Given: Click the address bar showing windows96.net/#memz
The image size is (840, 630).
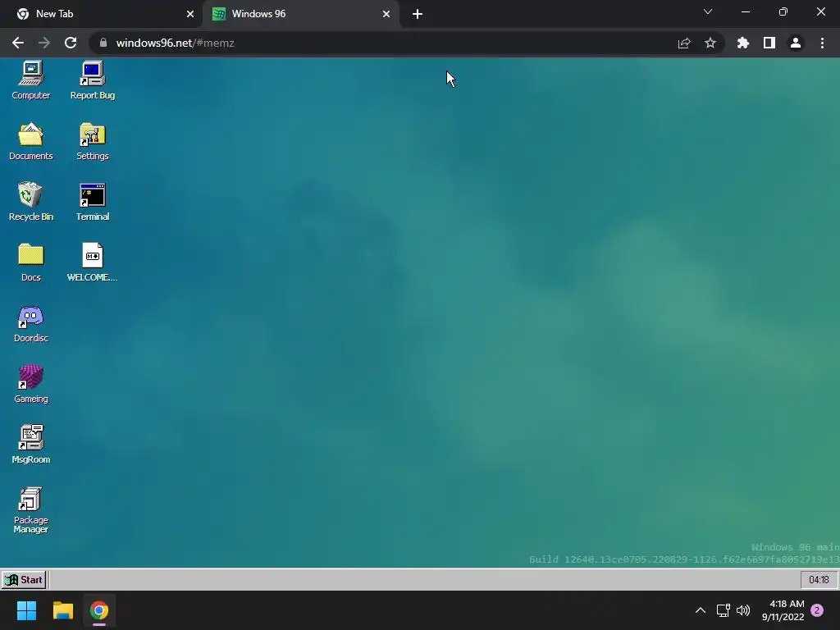Looking at the screenshot, I should coord(406,43).
